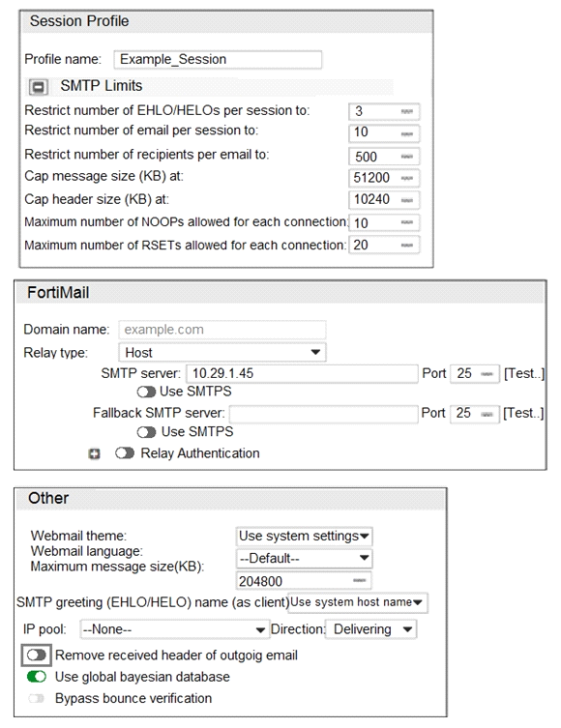Click Test link beside Fallback SMTP port
Screen dimensions: 561x728
coord(523,413)
